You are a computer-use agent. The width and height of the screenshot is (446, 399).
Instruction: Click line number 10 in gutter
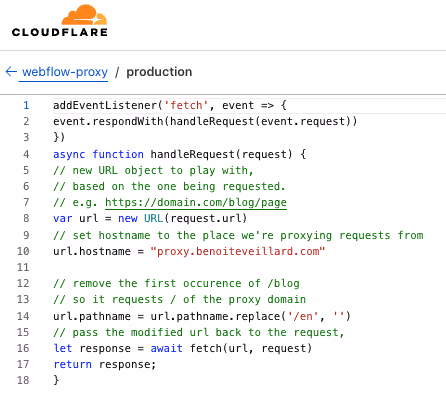click(x=23, y=251)
